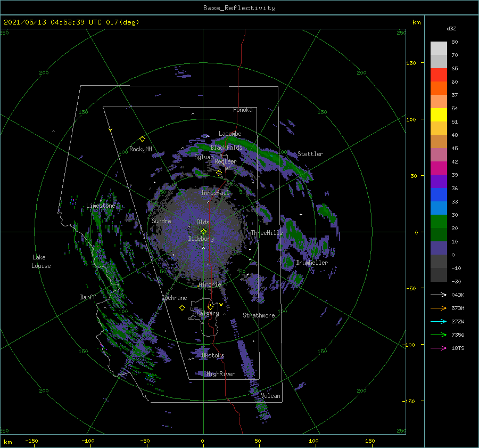
Task: Select the red 65 dBZ color swatch
Action: (x=439, y=75)
